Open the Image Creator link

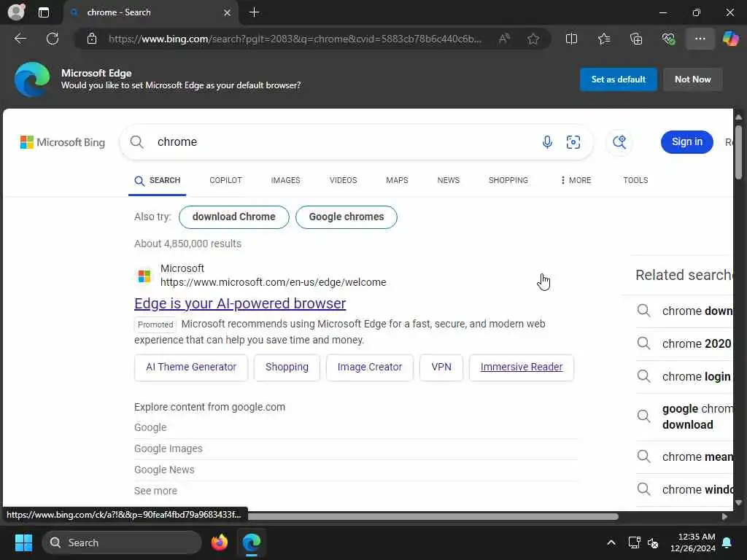pyautogui.click(x=370, y=367)
